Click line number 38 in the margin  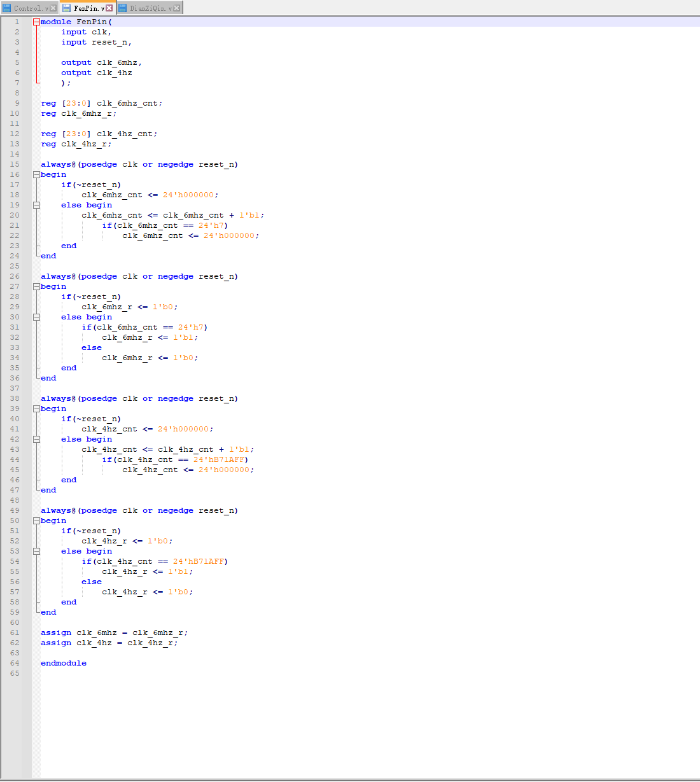pos(15,398)
